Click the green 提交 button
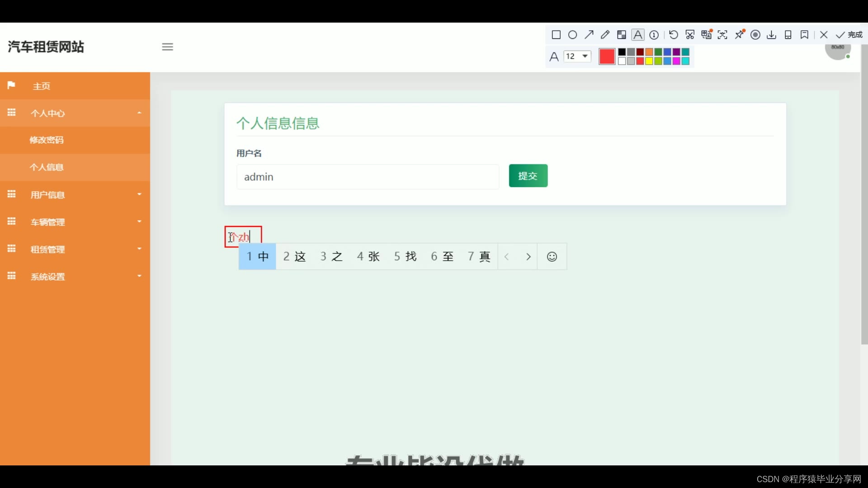Viewport: 868px width, 488px height. click(528, 176)
